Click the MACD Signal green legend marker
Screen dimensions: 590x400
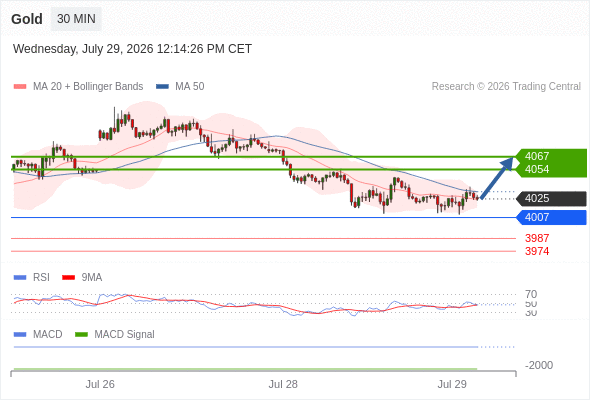pos(81,335)
